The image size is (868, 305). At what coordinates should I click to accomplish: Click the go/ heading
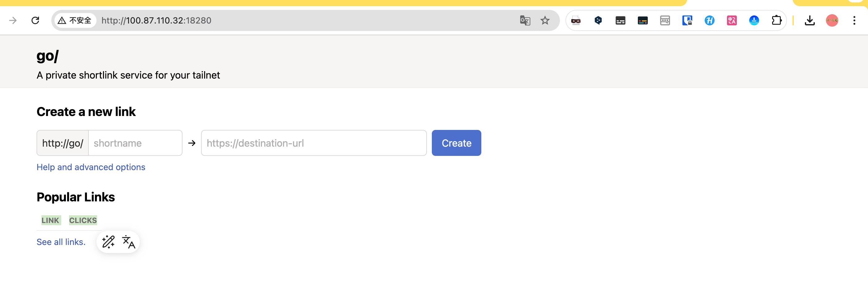click(x=48, y=56)
